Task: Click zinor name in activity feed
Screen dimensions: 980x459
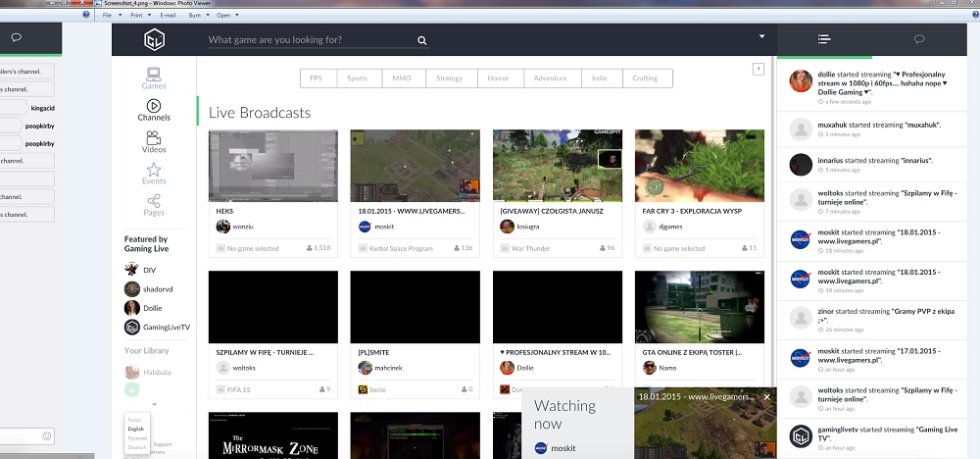Action: (825, 311)
